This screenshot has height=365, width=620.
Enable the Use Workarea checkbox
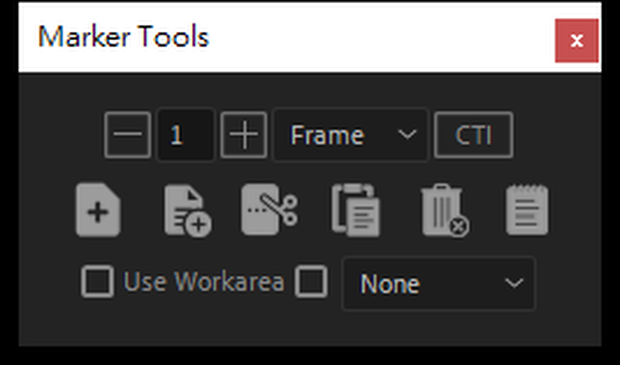(x=97, y=282)
